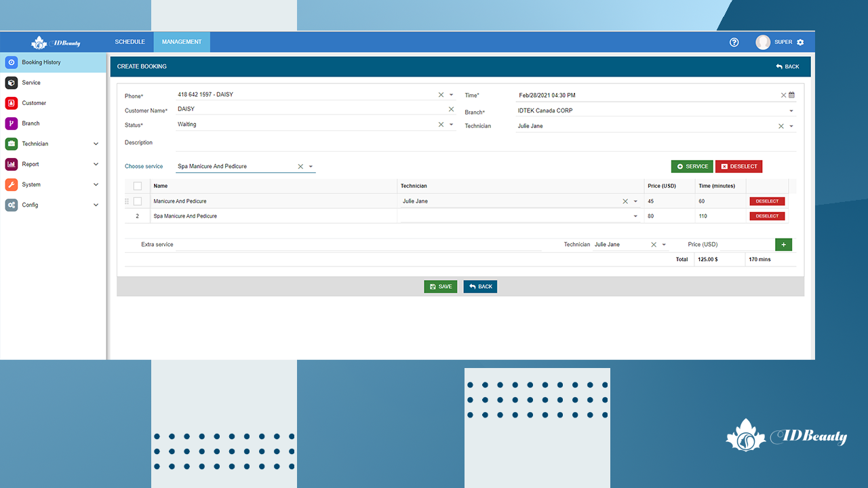Open the Branch sidebar icon
The height and width of the screenshot is (488, 868).
point(11,123)
